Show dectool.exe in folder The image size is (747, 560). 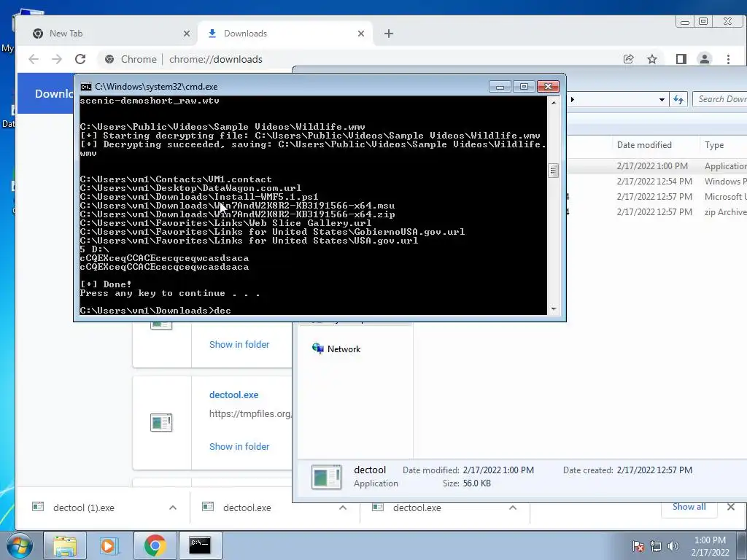tap(239, 447)
